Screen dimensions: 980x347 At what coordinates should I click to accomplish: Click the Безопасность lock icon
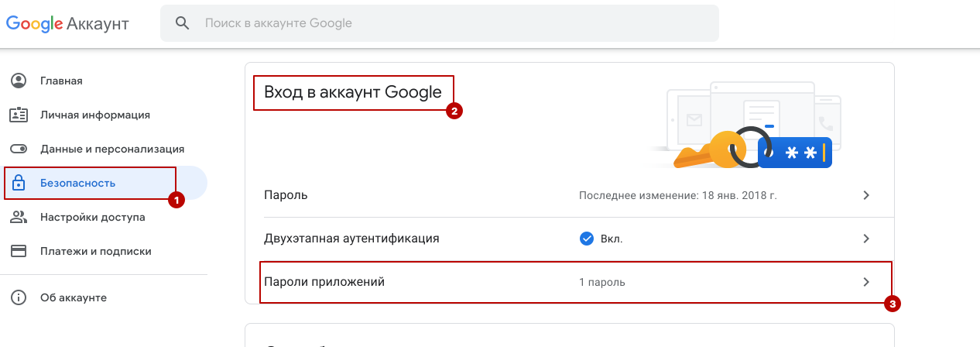tap(18, 183)
